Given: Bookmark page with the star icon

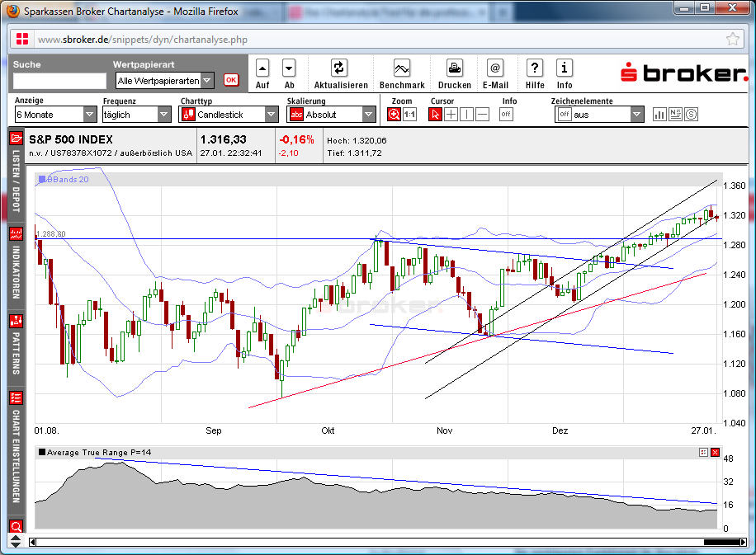Looking at the screenshot, I should pyautogui.click(x=733, y=39).
